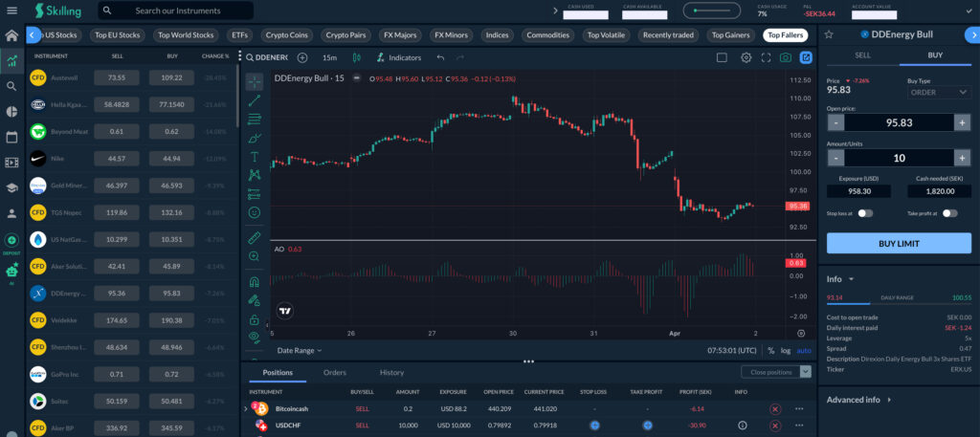Enable the Stop loss at toggle
Screen dimensions: 980x437
(x=865, y=214)
